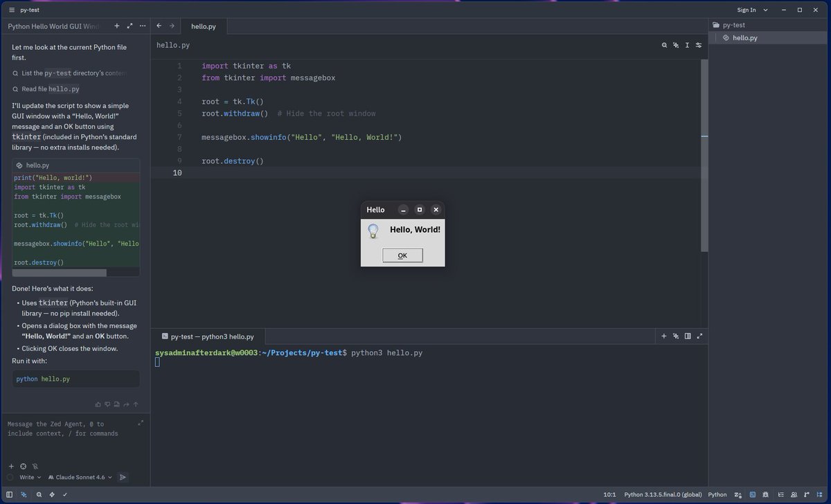Give thumbs up to agent response
The width and height of the screenshot is (831, 504).
(98, 404)
